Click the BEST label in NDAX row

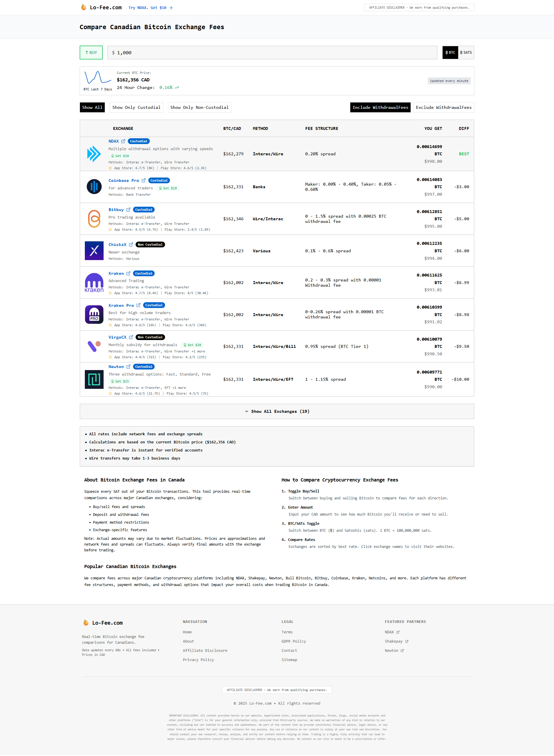point(464,154)
